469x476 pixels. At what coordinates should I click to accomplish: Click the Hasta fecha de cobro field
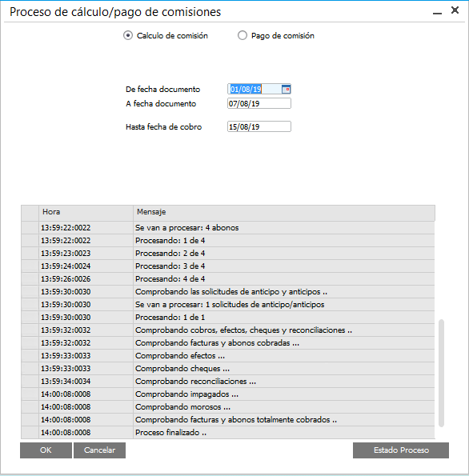pos(259,126)
